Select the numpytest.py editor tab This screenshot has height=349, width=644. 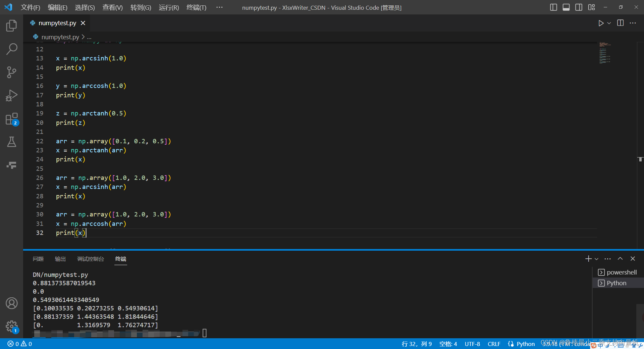click(57, 23)
